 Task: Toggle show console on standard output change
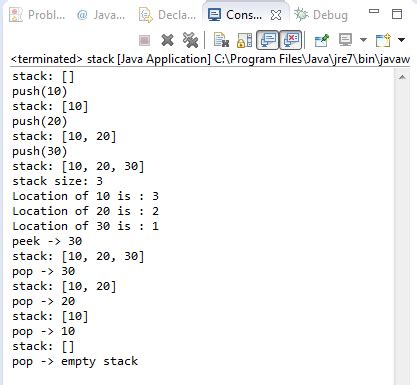click(x=267, y=40)
